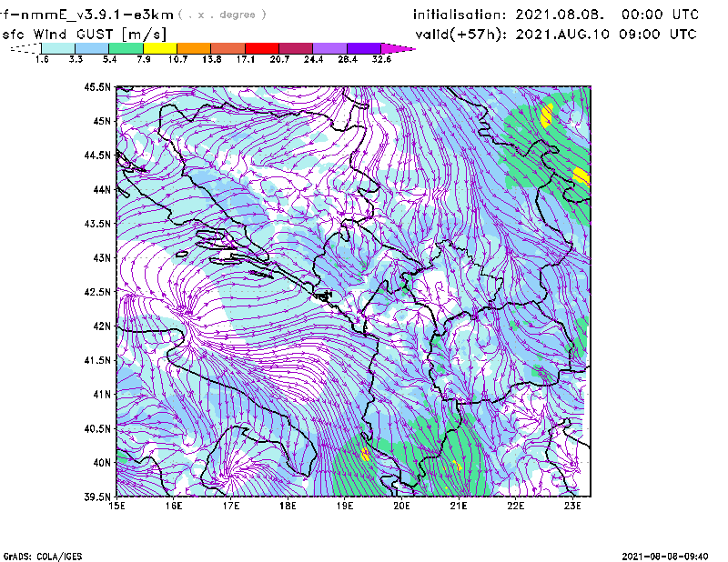Click the 'valid(+57h): 2021.AUG.10 09:00 UTC' line
728x562 pixels.
coord(556,35)
